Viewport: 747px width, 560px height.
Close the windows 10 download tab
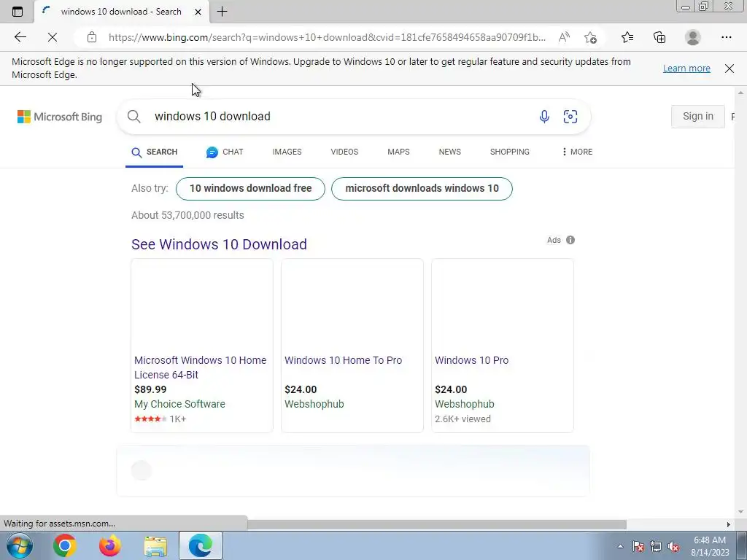click(x=198, y=12)
